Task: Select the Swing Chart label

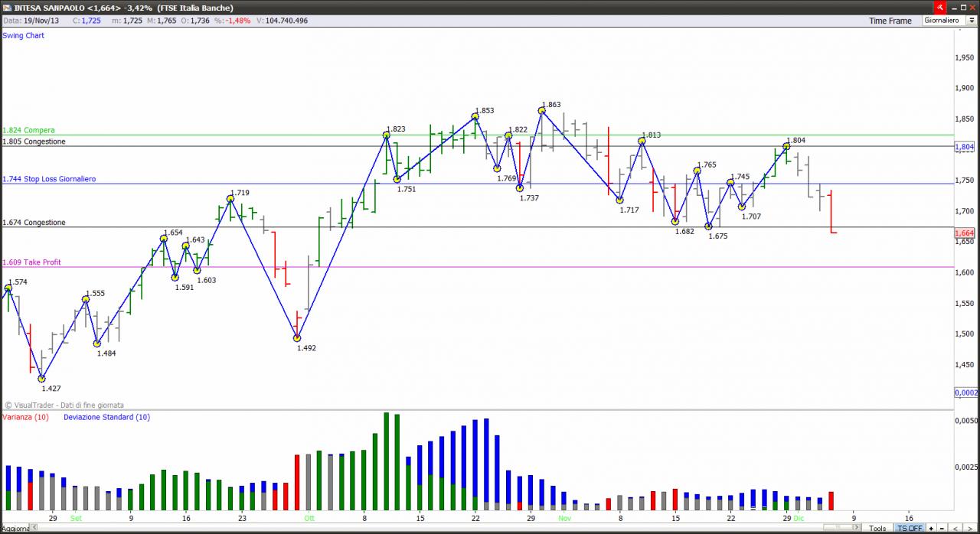Action: [x=24, y=36]
